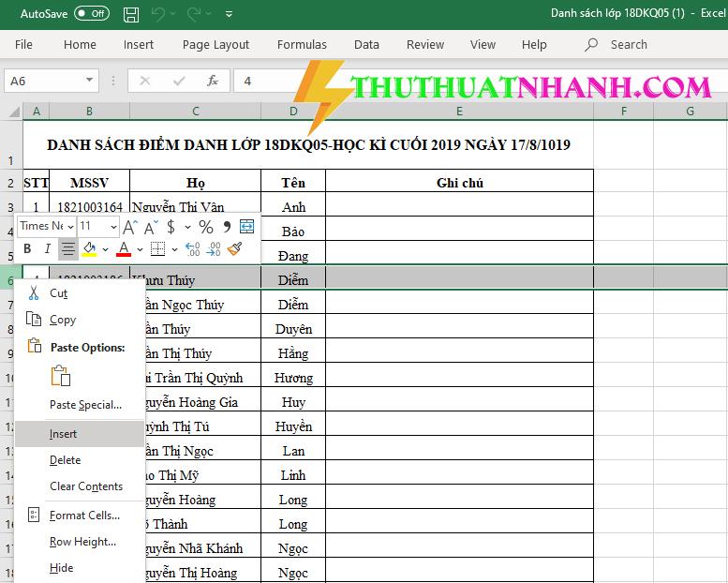
Task: Apply the yellow Fill Color bucket
Action: 89,249
